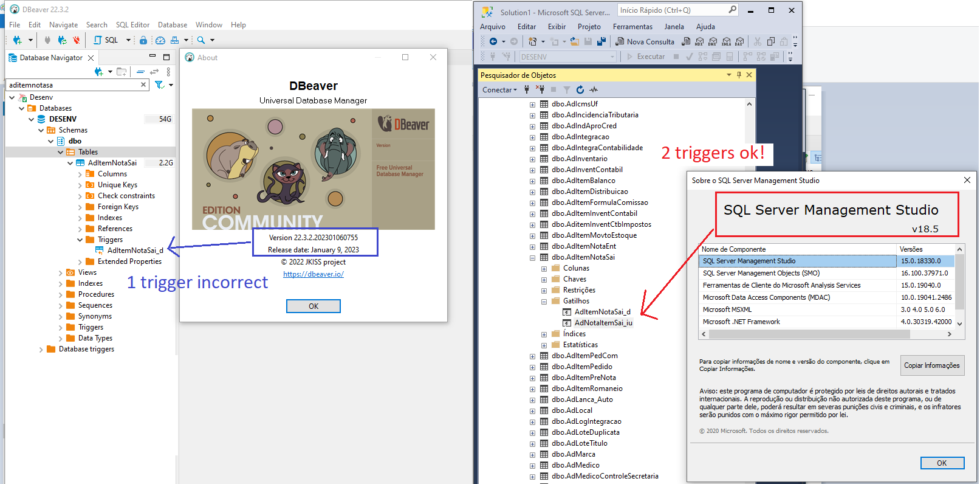Collapse the Gatilhos folder in SSMS
This screenshot has height=484, width=980.
544,302
